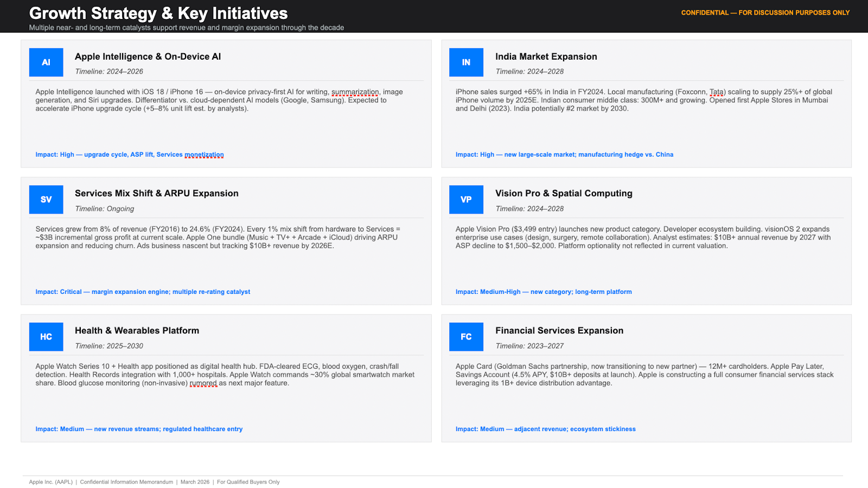Select the Apple Intelligence & On-Device AI heading
Viewport: 868px width, 488px height.
pyautogui.click(x=148, y=56)
